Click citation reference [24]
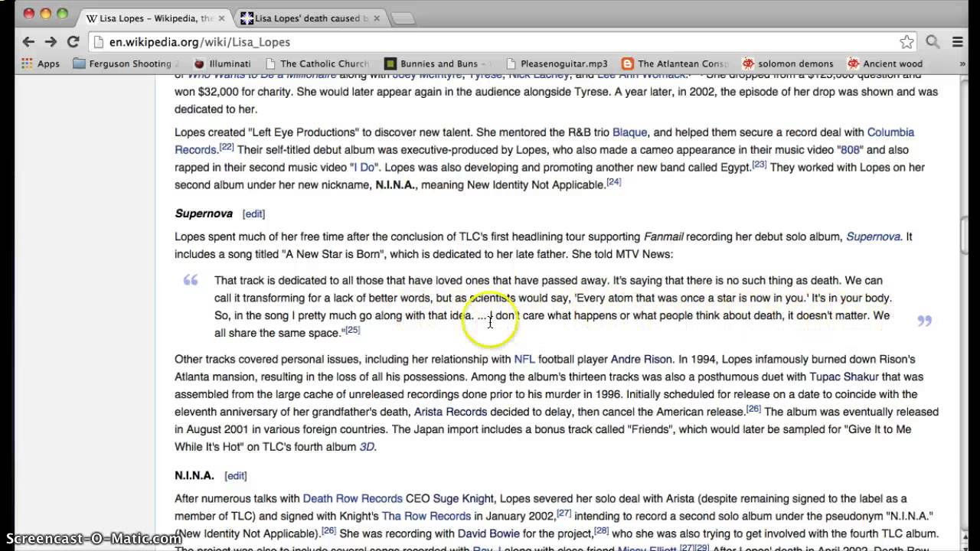Viewport: 980px width, 551px height. [x=613, y=182]
